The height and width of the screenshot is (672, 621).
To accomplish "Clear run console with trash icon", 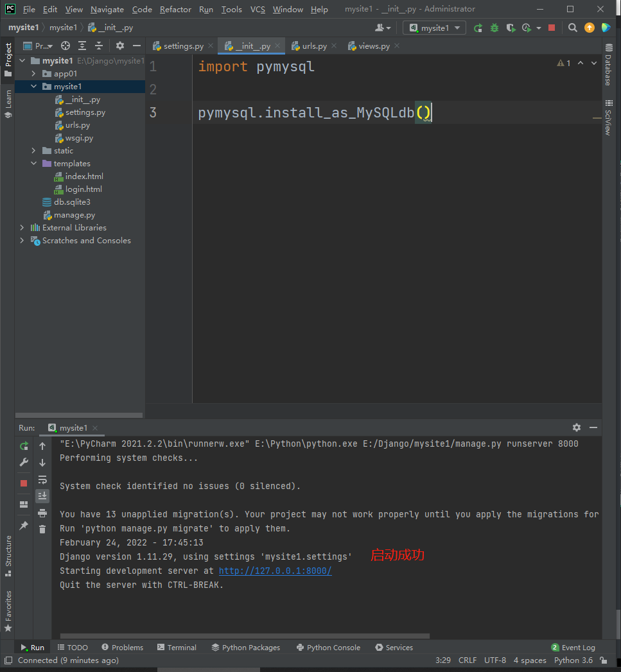I will point(42,529).
